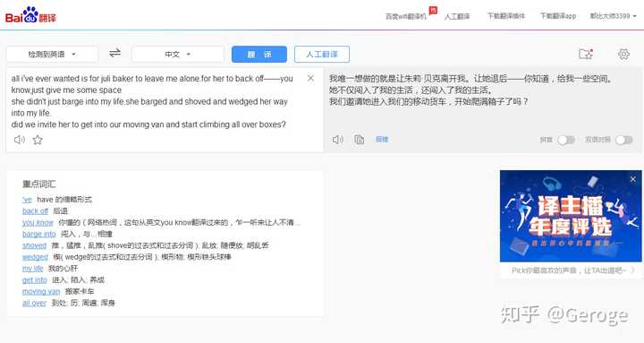Toggle the 拼音 pinyin switch

coord(566,140)
